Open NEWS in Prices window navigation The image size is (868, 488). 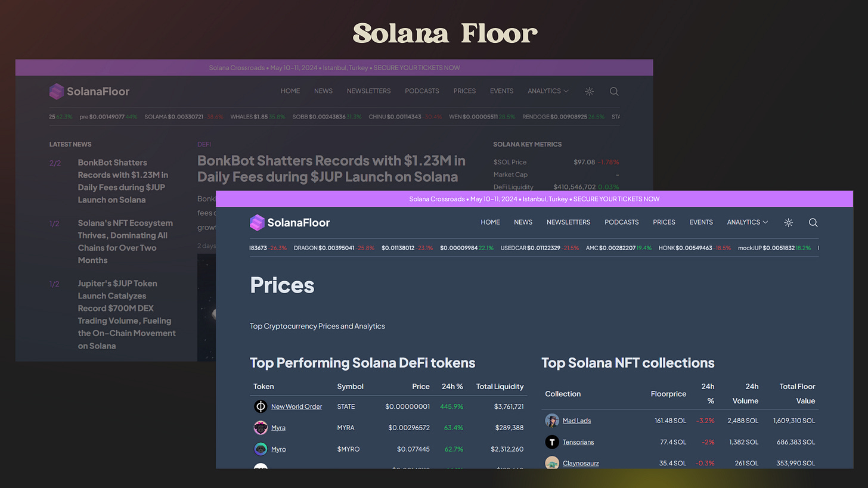[x=523, y=222]
